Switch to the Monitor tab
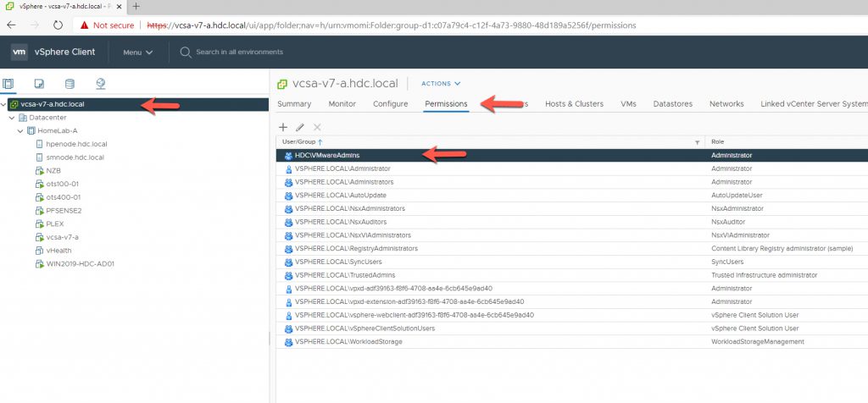 [342, 104]
